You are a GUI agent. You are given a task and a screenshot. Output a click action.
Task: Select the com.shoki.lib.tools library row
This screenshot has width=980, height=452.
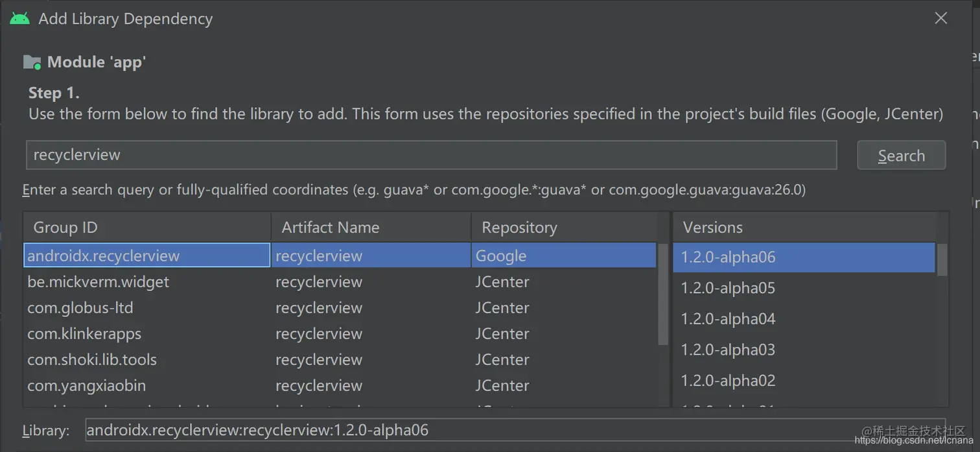pos(146,360)
